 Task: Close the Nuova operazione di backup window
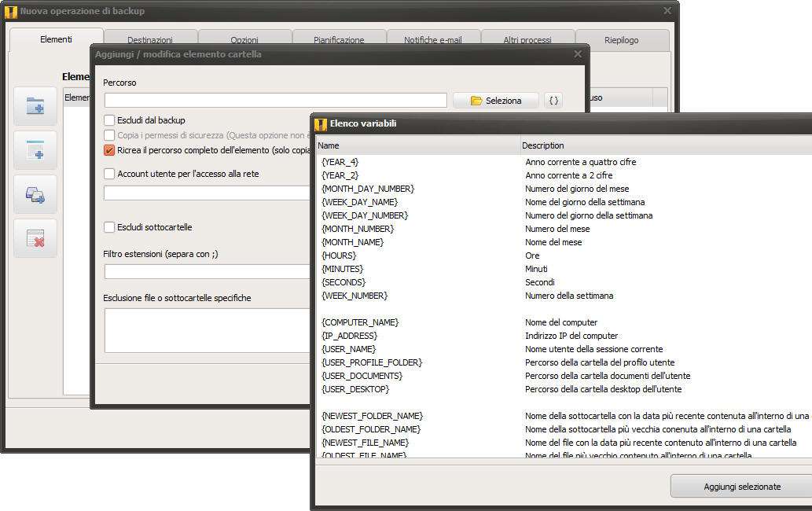coord(667,11)
